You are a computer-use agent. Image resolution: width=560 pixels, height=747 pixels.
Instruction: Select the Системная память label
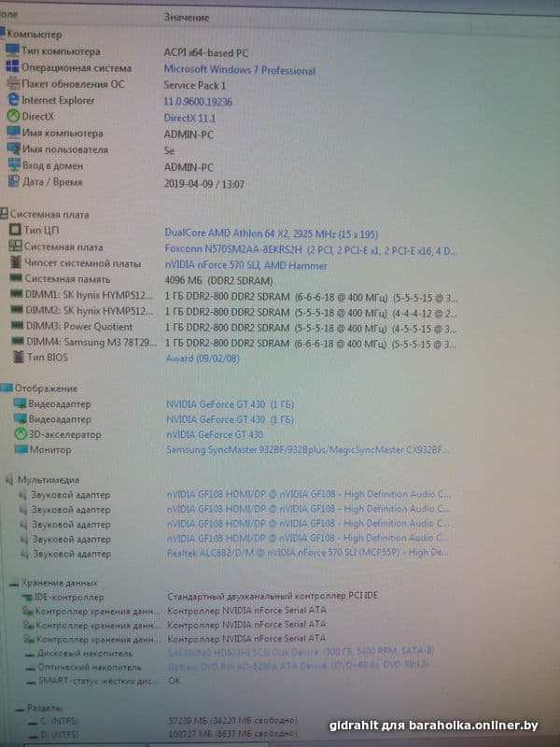(x=67, y=278)
